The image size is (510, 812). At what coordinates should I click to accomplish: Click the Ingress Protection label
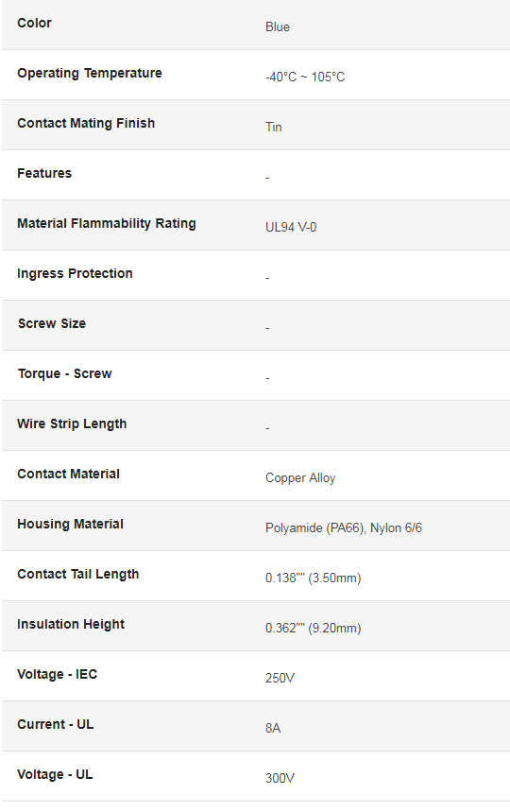point(75,273)
